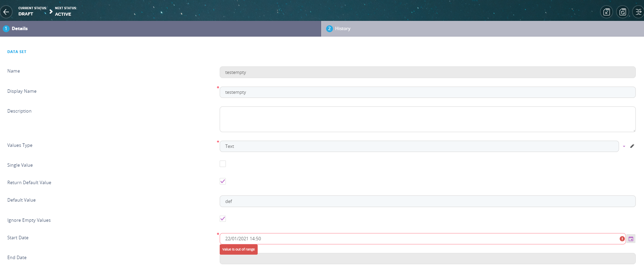Click the pencil edit icon beside Values Type

[632, 146]
